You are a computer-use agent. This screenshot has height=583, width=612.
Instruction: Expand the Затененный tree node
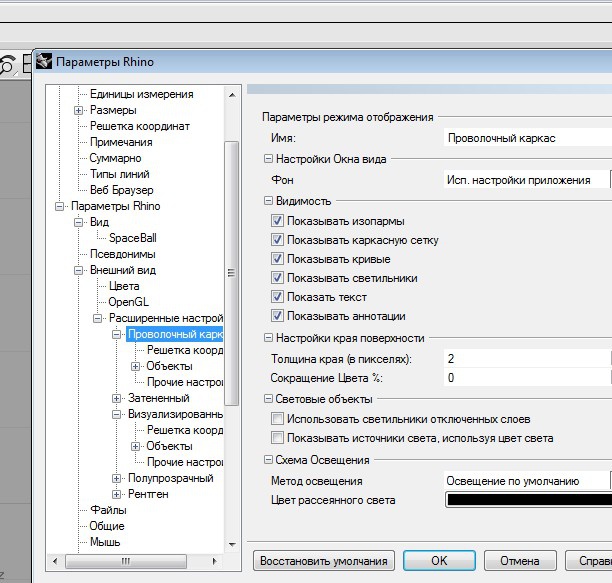116,398
